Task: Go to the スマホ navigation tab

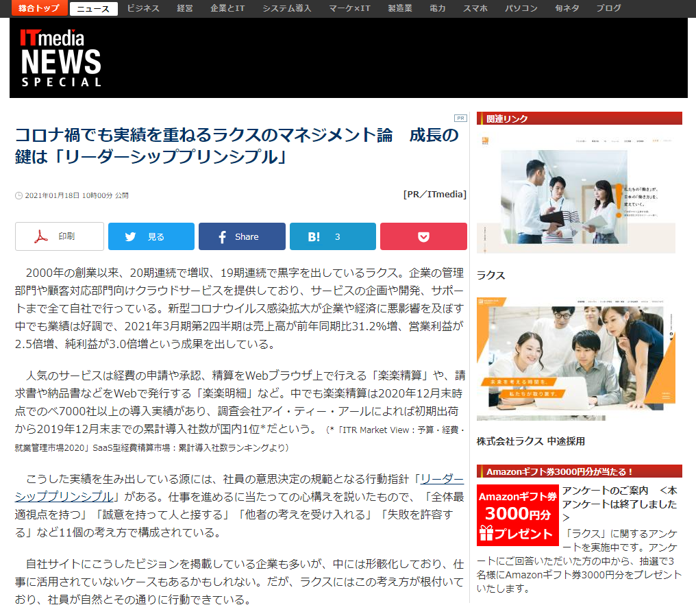Action: pyautogui.click(x=475, y=8)
